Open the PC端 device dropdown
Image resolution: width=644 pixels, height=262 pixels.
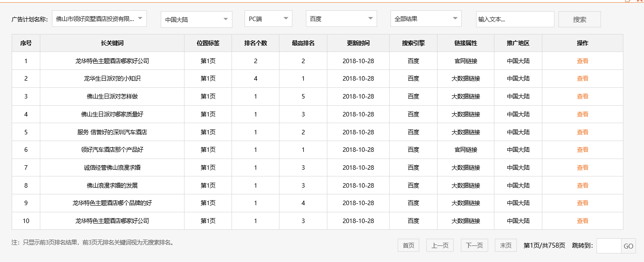pyautogui.click(x=268, y=19)
